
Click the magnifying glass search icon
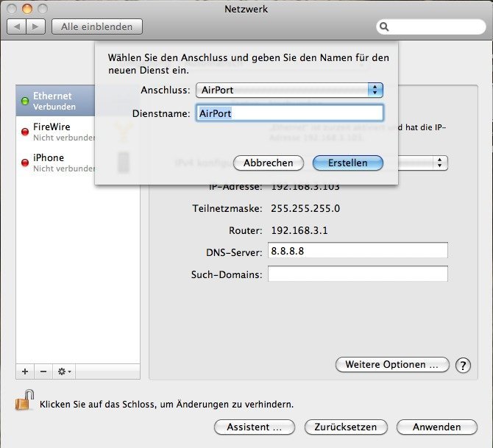(384, 27)
